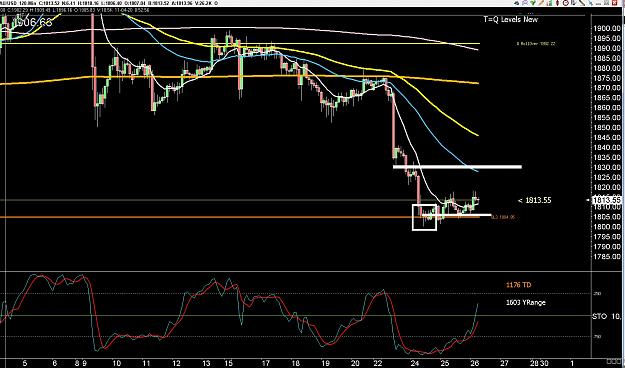Click date label 15 on time axis
The image size is (625, 368).
pyautogui.click(x=228, y=363)
